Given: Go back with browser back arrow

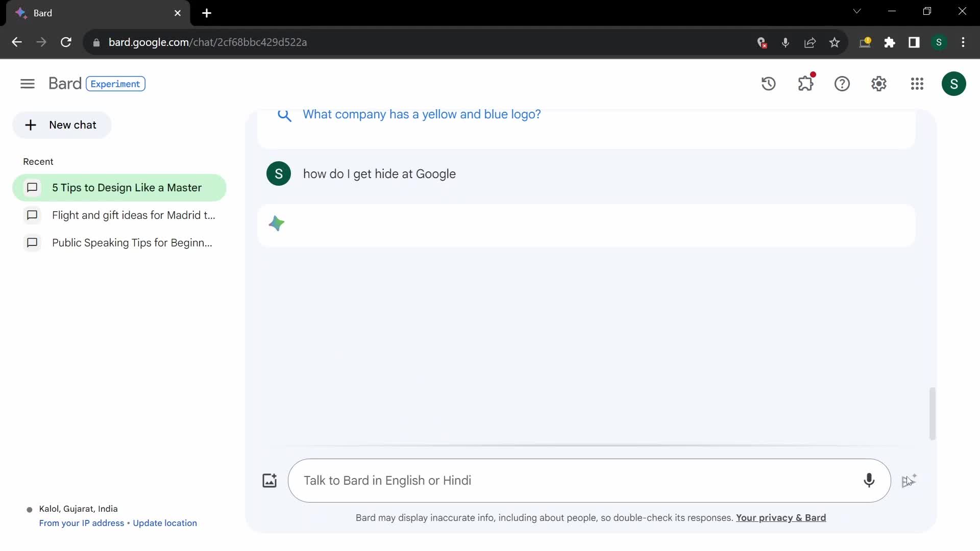Looking at the screenshot, I should [x=17, y=42].
